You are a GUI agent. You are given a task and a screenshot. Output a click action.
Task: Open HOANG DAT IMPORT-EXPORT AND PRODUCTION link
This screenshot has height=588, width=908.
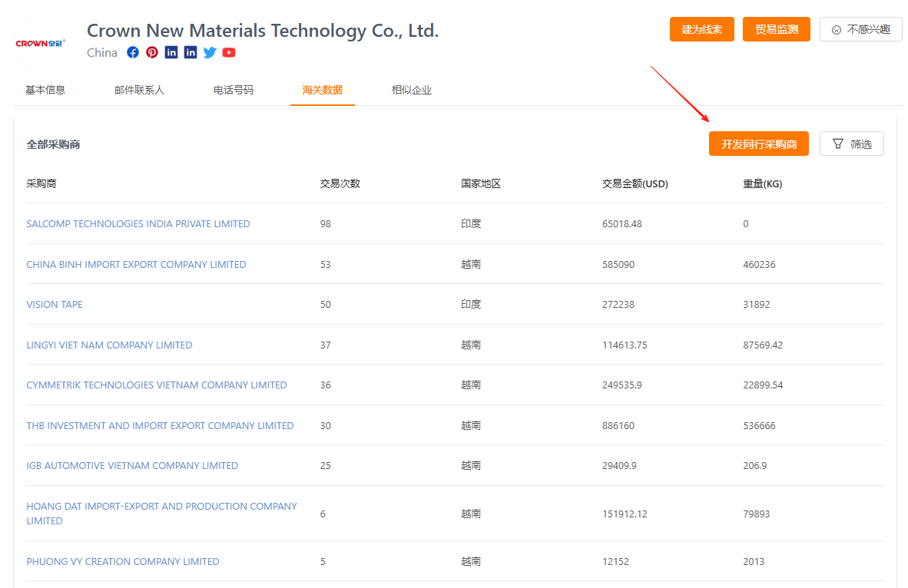click(161, 514)
